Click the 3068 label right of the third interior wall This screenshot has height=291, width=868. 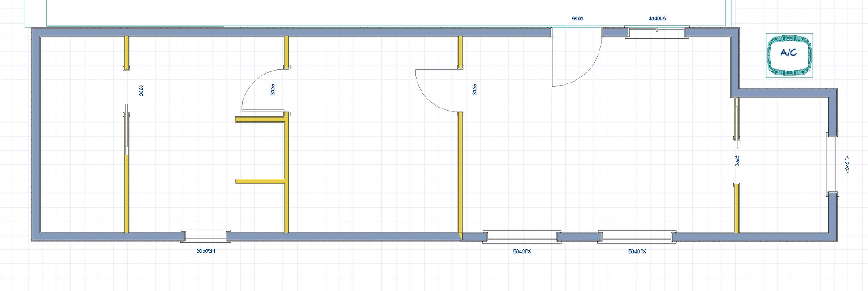pos(475,90)
